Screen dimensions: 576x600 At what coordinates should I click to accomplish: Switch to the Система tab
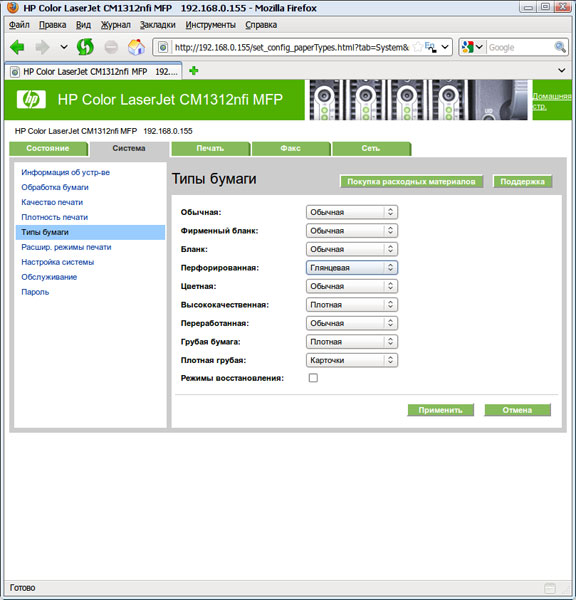pyautogui.click(x=129, y=148)
